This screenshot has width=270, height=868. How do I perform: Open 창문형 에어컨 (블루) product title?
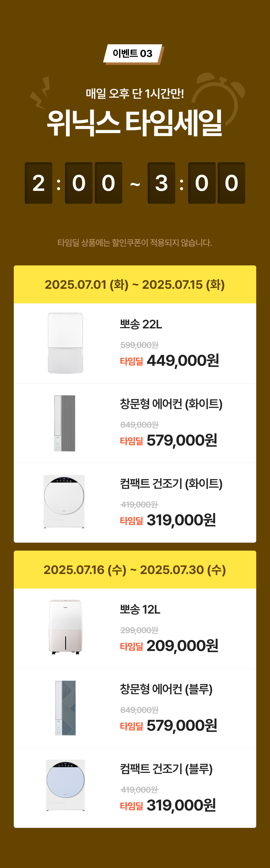[x=166, y=689]
